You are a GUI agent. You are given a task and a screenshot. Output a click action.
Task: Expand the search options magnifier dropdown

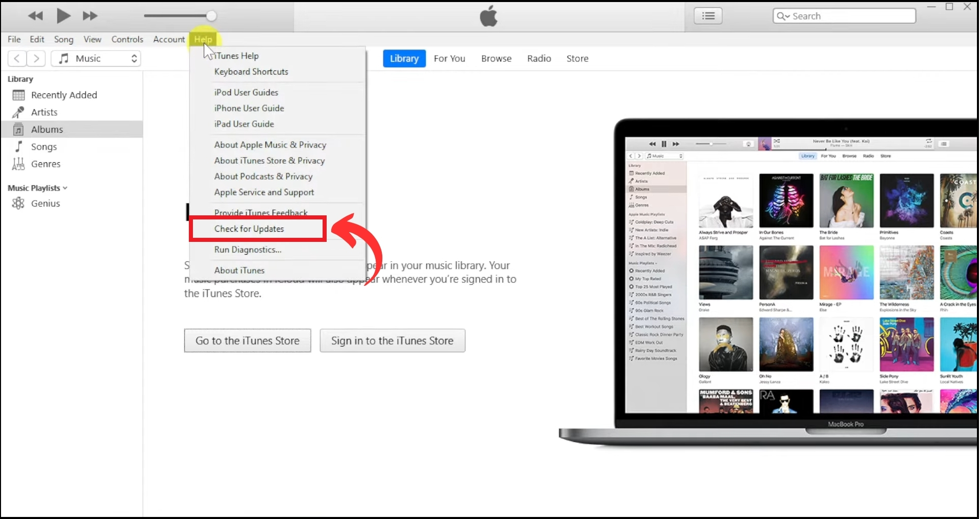pyautogui.click(x=783, y=16)
